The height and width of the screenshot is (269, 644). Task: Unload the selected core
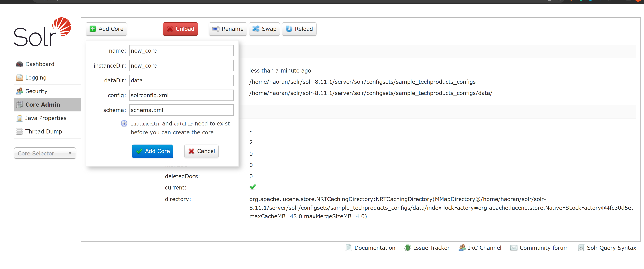180,29
